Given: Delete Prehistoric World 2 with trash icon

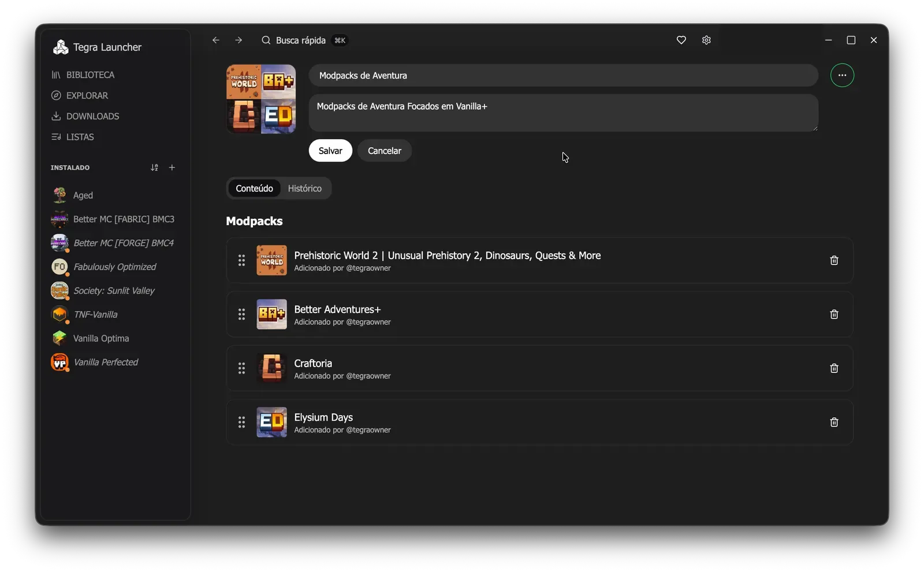Looking at the screenshot, I should [834, 261].
